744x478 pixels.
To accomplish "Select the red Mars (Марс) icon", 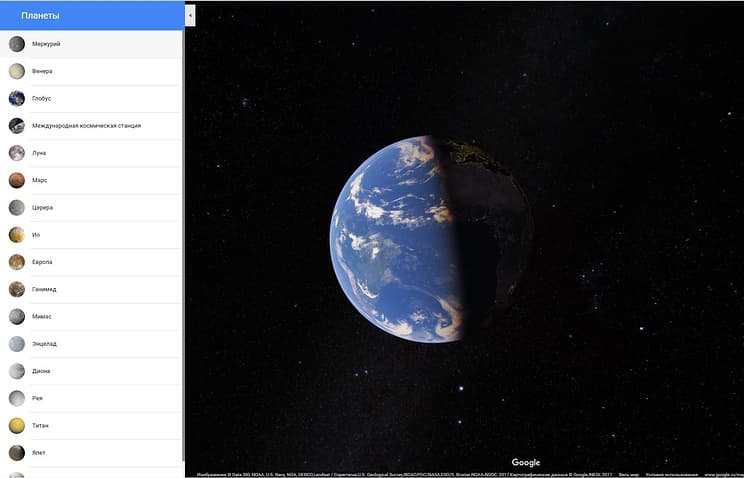I will coord(17,180).
